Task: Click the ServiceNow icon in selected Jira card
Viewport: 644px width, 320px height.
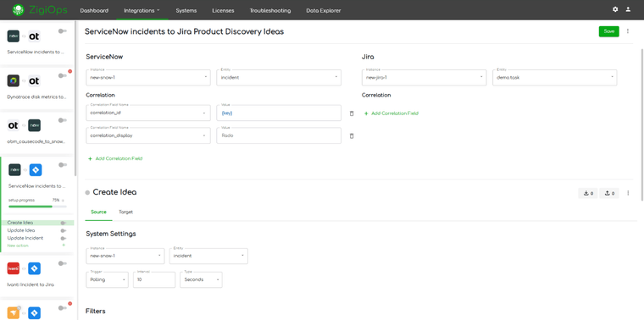Action: pyautogui.click(x=14, y=169)
